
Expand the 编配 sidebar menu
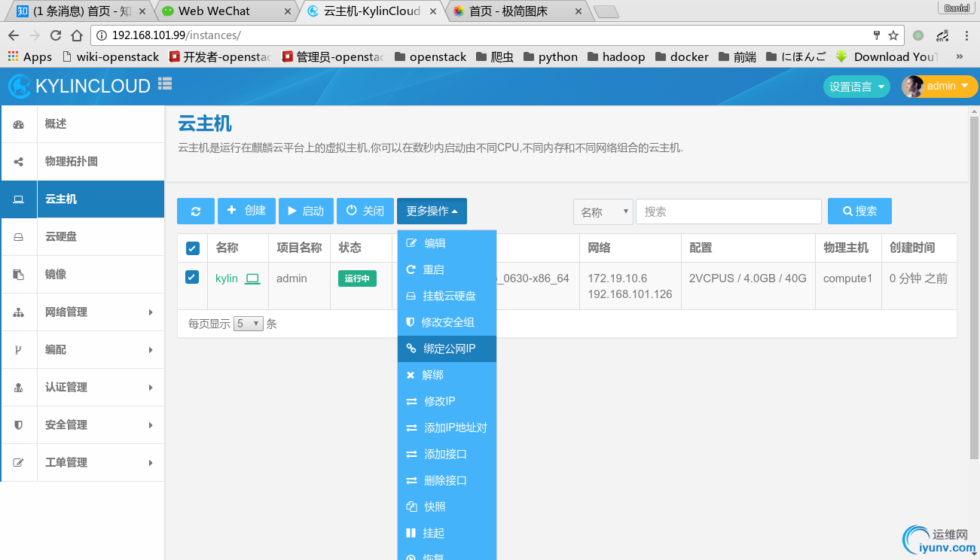click(151, 350)
